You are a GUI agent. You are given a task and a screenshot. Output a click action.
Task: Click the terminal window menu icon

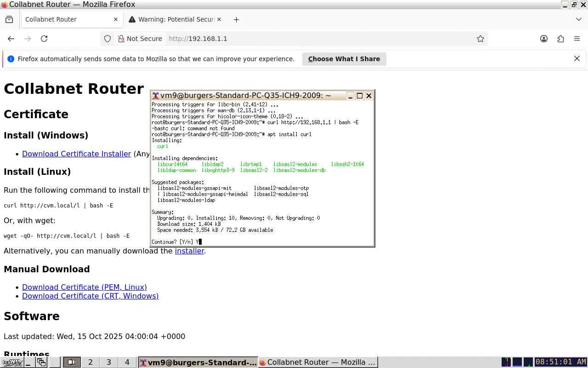point(156,96)
